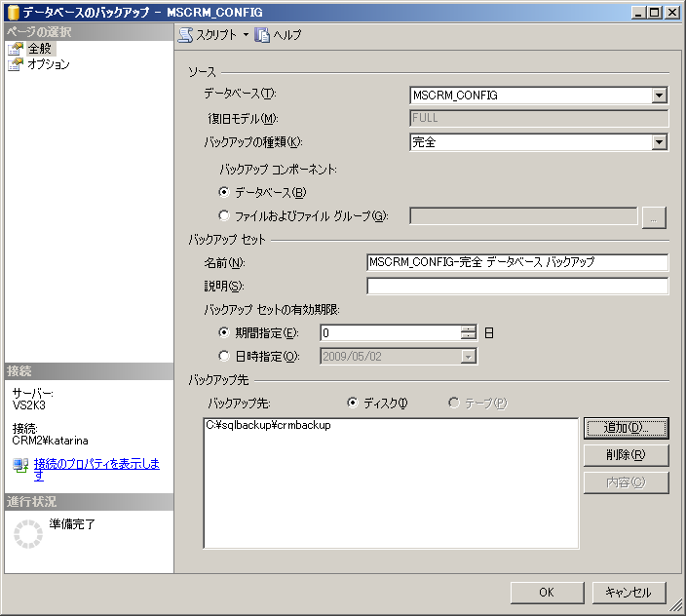Click the Help (ヘルプ) toolbar icon
The height and width of the screenshot is (616, 686).
262,35
